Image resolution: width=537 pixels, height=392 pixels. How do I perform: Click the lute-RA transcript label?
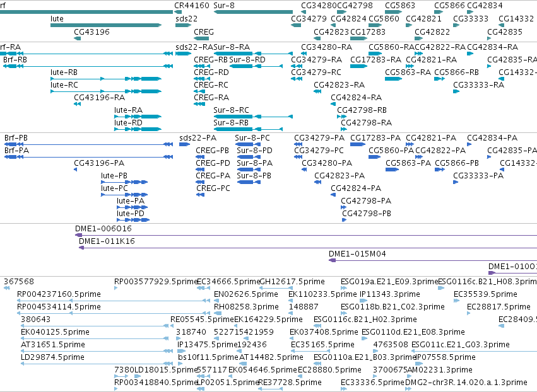(129, 110)
